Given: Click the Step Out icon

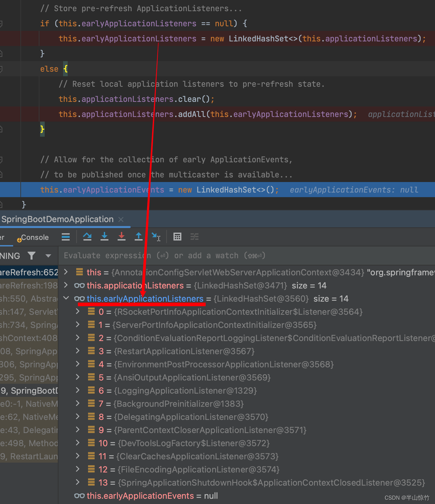Looking at the screenshot, I should tap(139, 237).
